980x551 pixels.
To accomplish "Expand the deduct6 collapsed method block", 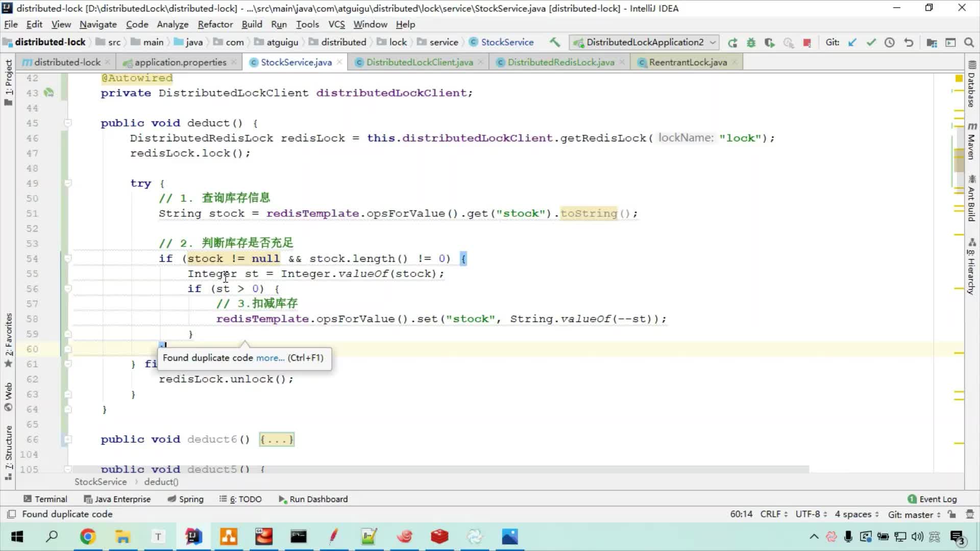I will tap(277, 439).
